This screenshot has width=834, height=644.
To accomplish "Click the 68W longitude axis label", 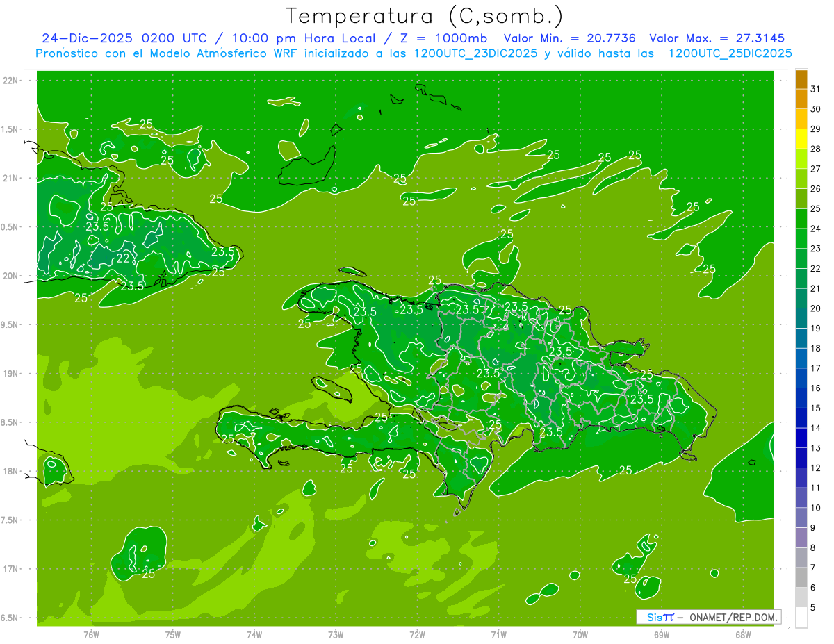I will (x=743, y=635).
